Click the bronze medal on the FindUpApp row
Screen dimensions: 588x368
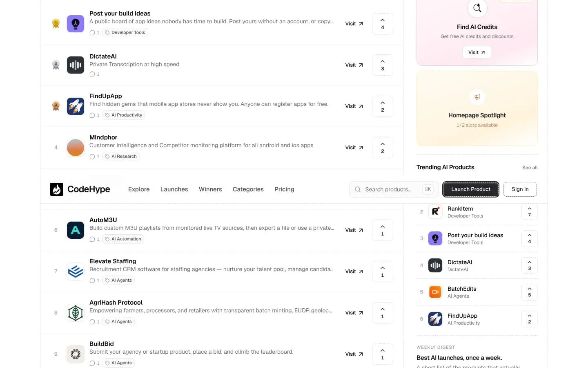click(56, 106)
